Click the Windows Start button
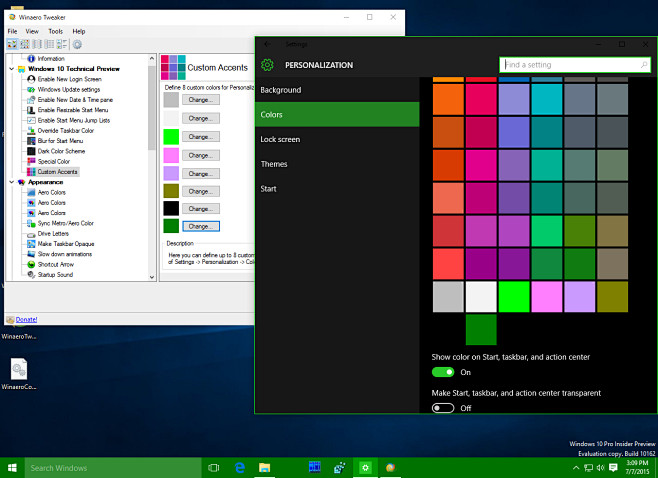The height and width of the screenshot is (478, 658). (x=12, y=468)
